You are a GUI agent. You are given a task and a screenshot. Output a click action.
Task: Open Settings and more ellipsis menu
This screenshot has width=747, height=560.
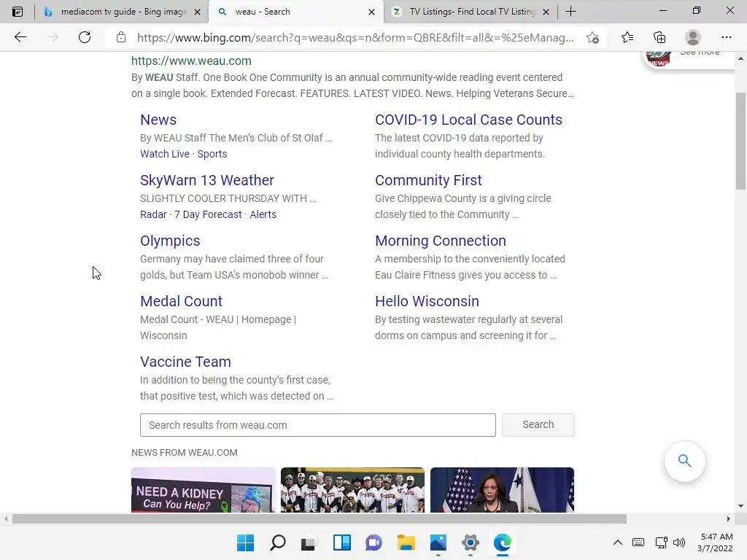click(726, 37)
